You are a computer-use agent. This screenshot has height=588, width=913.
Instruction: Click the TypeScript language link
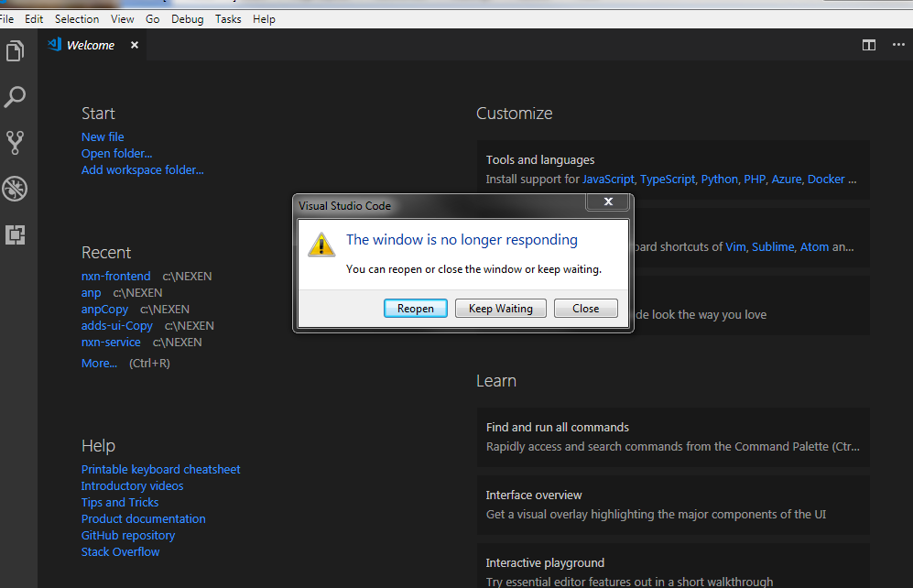pos(668,180)
